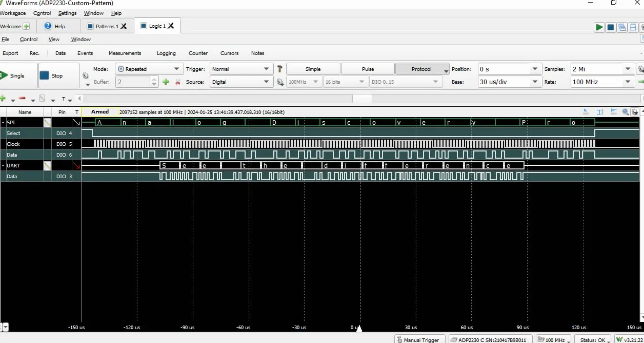The width and height of the screenshot is (644, 343).
Task: Click the quick measure cursor icon above the waveform
Action: pyautogui.click(x=586, y=111)
